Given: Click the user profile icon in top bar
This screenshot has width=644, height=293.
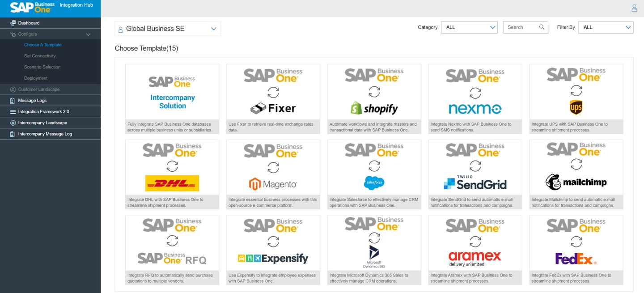Looking at the screenshot, I should tap(634, 8).
